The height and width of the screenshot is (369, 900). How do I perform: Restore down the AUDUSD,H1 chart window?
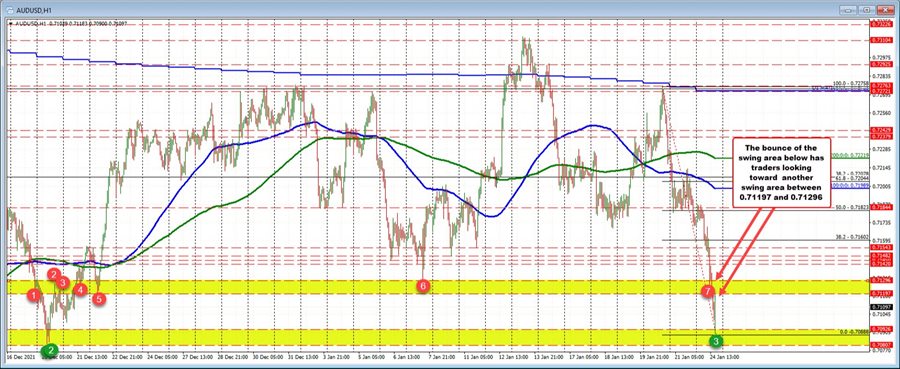866,10
